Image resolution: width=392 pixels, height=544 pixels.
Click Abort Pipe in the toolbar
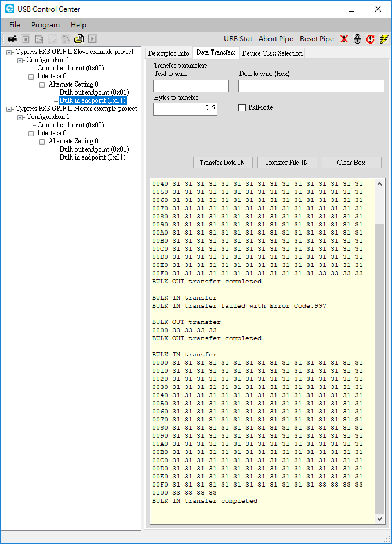click(x=276, y=39)
